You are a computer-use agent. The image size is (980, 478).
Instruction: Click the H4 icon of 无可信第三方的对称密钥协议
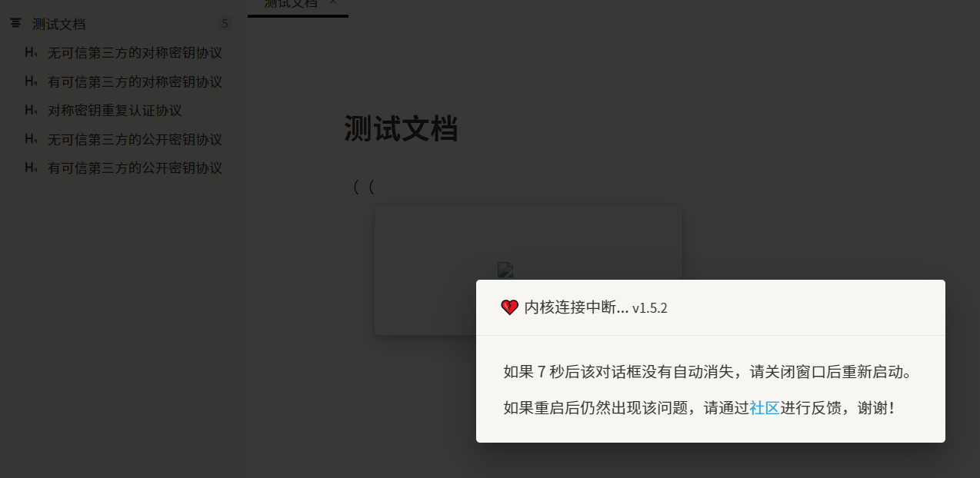pyautogui.click(x=32, y=53)
